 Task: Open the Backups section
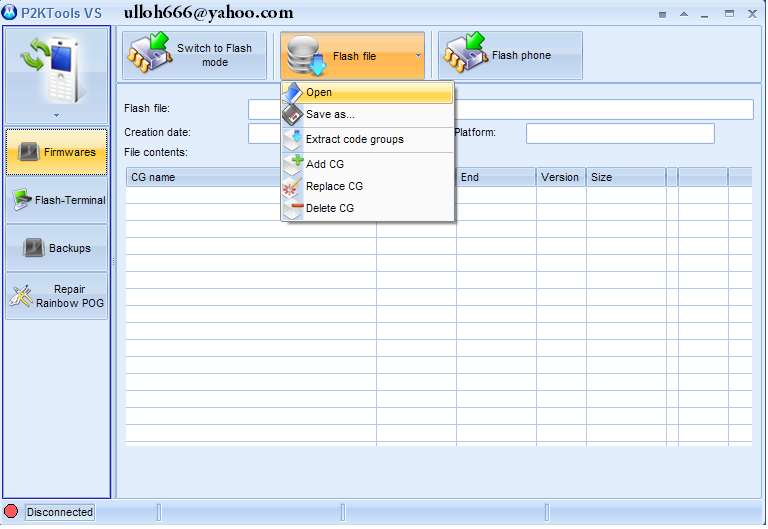[56, 248]
